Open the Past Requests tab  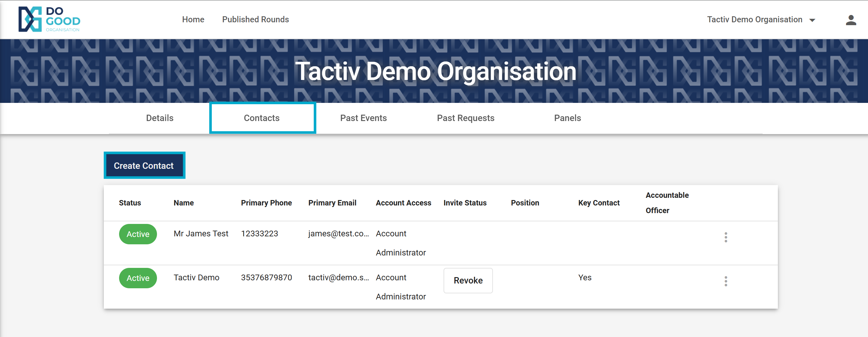pos(465,118)
